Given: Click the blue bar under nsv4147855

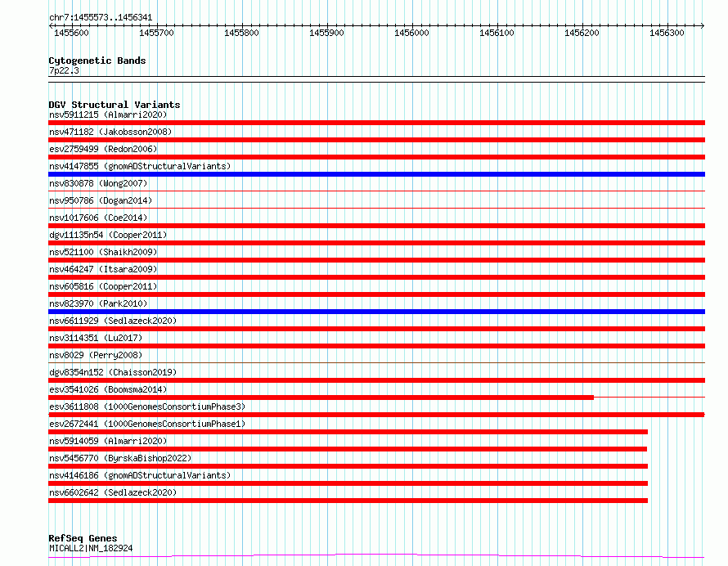Looking at the screenshot, I should coord(376,174).
